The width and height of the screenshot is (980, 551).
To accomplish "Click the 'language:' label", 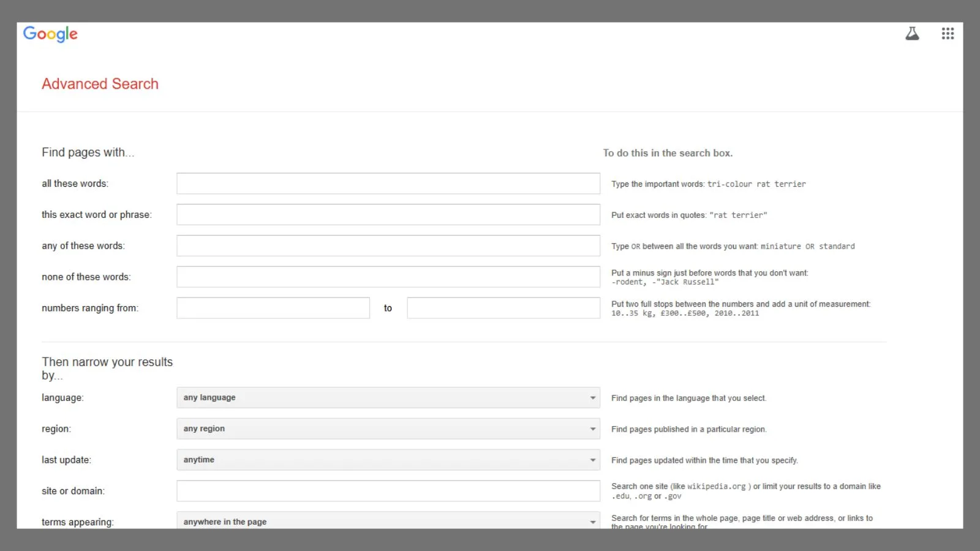I will click(x=62, y=398).
